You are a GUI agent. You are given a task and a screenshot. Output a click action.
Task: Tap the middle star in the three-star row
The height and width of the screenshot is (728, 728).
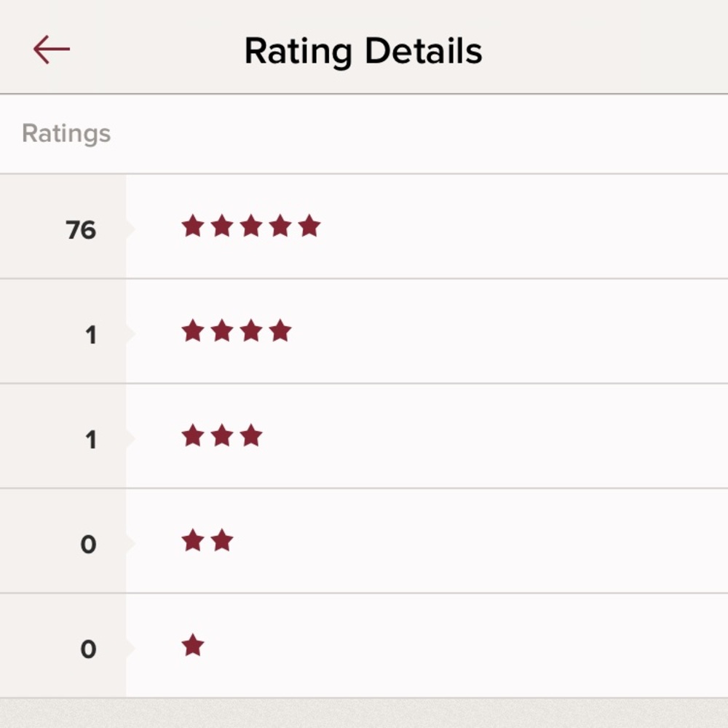click(x=221, y=436)
